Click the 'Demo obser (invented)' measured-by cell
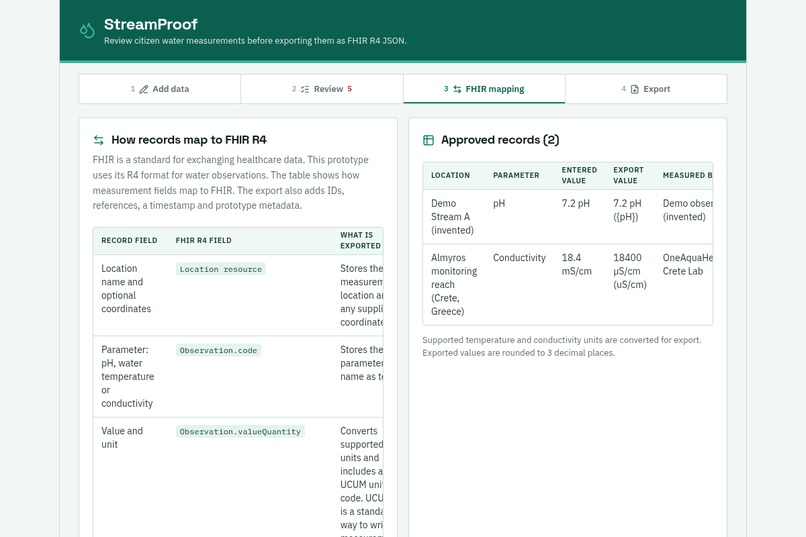 click(x=687, y=210)
